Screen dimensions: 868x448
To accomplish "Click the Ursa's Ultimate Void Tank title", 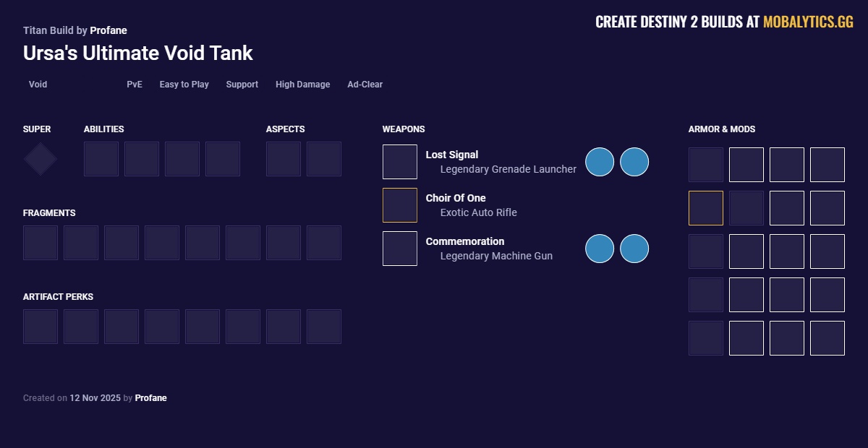I will coord(137,53).
